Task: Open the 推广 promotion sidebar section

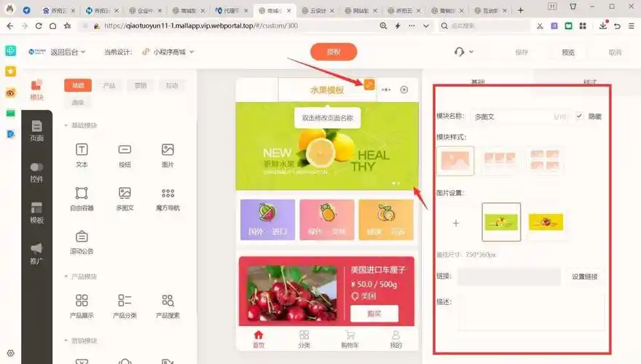Action: coord(36,253)
